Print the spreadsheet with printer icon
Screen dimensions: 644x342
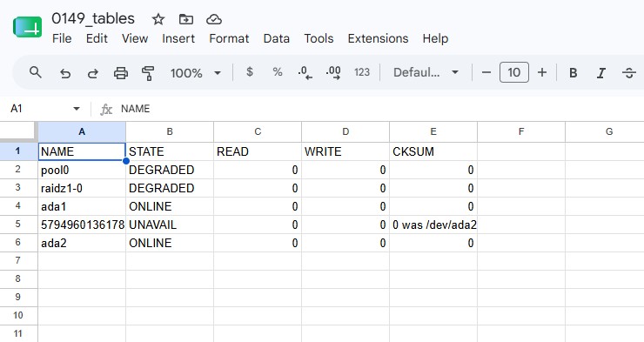121,73
